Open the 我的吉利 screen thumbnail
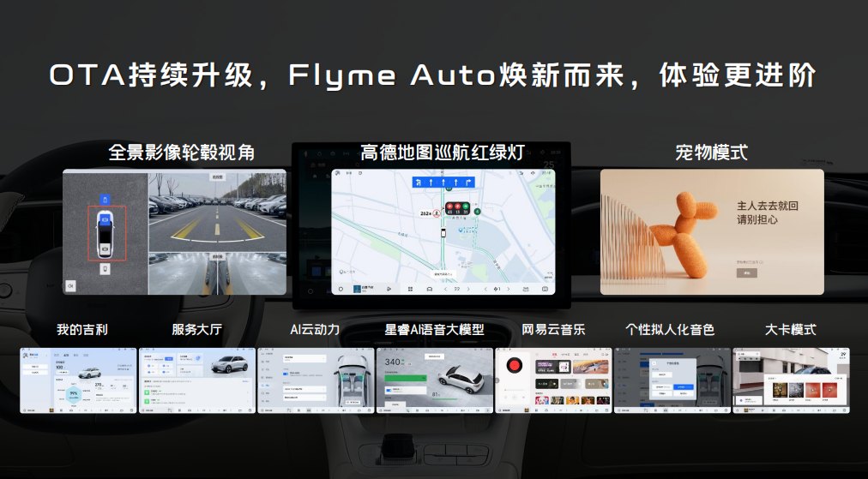Image resolution: width=868 pixels, height=479 pixels. (x=78, y=380)
